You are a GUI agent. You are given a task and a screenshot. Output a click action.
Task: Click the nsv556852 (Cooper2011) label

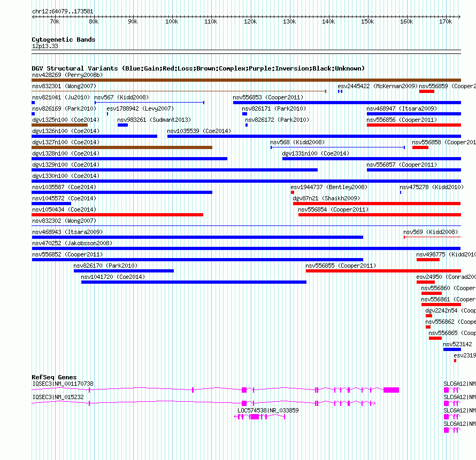pos(67,254)
